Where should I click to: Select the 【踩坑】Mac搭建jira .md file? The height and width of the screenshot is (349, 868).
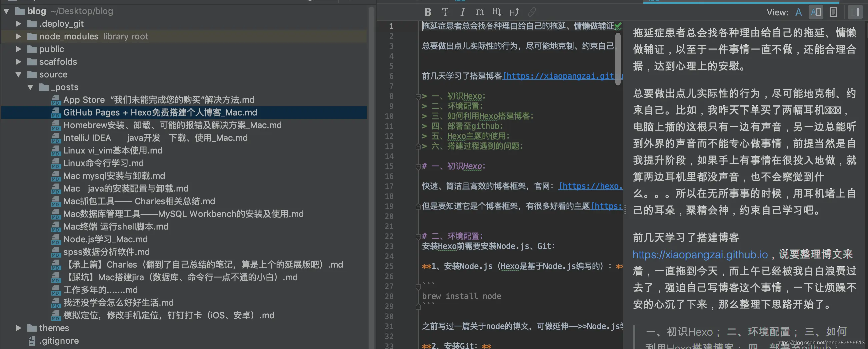coord(181,278)
